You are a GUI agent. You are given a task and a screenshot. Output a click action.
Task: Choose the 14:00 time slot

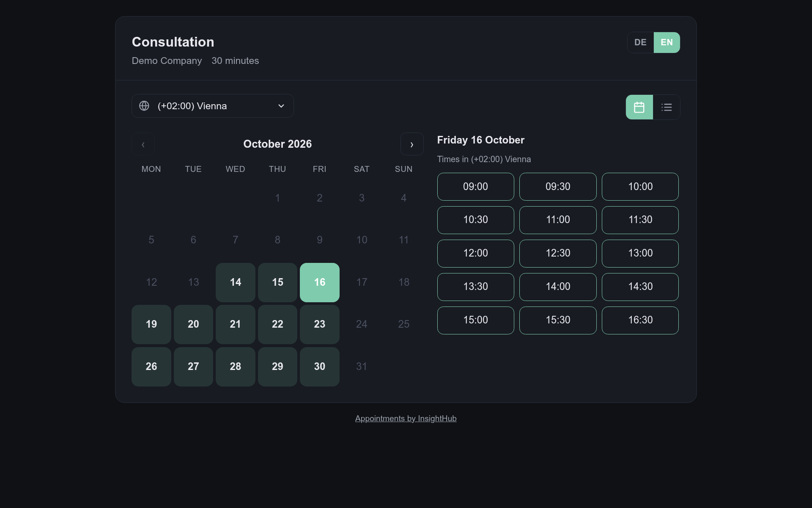click(x=558, y=287)
